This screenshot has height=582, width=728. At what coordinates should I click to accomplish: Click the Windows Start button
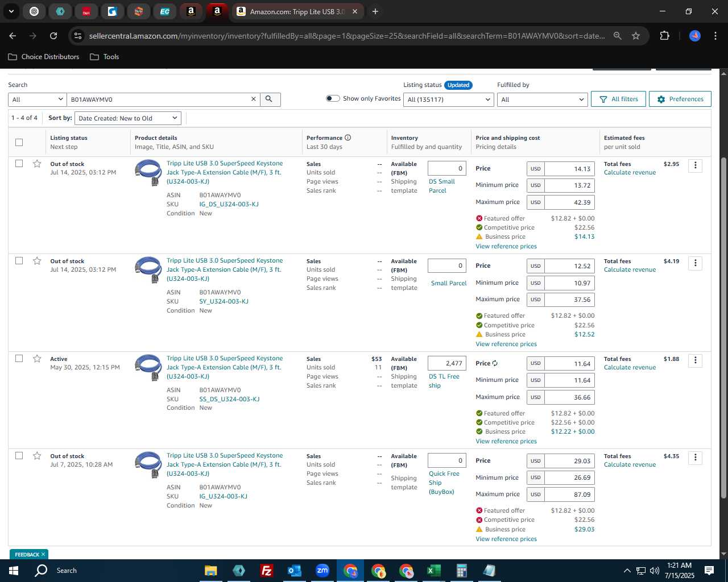click(x=14, y=571)
